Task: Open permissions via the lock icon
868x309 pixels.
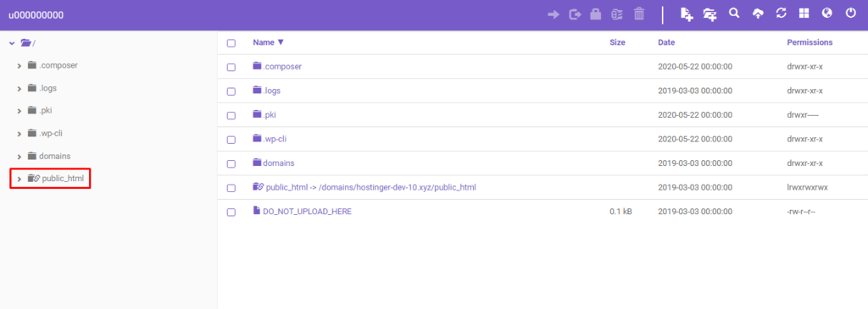Action: tap(596, 14)
